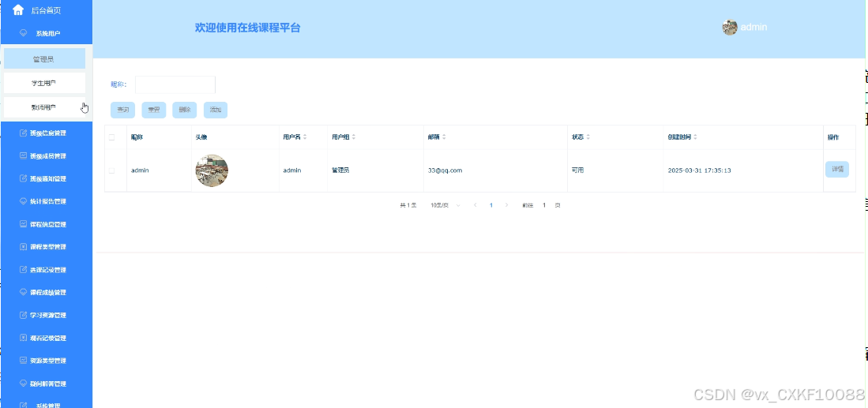This screenshot has height=408, width=868.
Task: Go to next page with right arrow
Action: tap(506, 205)
